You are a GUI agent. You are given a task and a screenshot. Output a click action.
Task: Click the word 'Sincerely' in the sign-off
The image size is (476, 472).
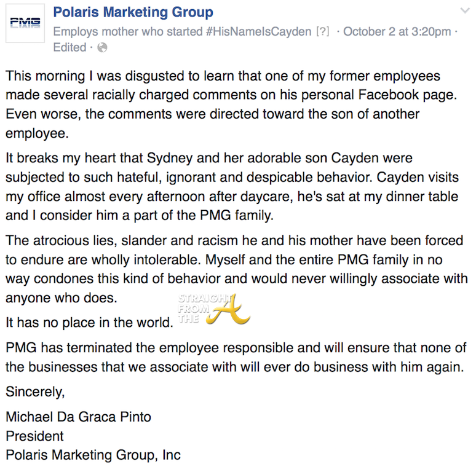coord(35,391)
